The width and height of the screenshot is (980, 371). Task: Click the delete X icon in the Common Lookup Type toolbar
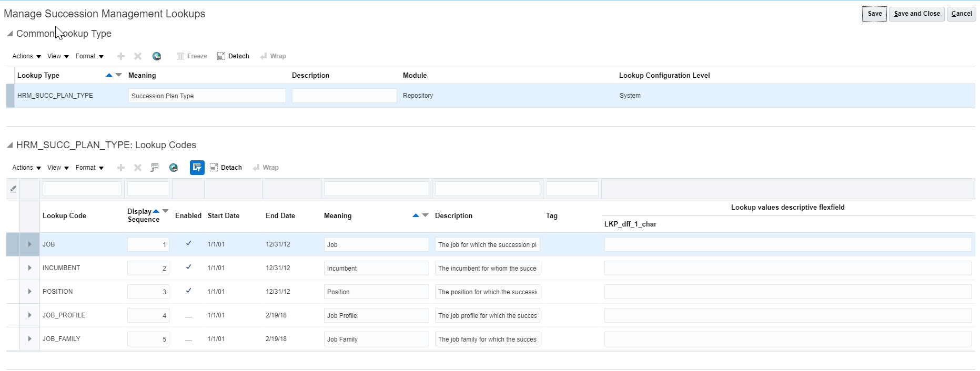[138, 56]
